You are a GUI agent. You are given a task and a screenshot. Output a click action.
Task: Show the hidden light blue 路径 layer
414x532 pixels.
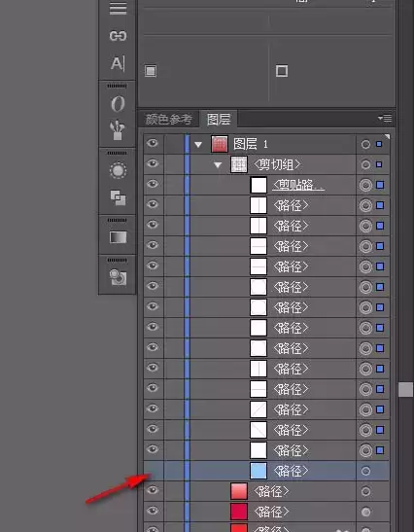154,471
